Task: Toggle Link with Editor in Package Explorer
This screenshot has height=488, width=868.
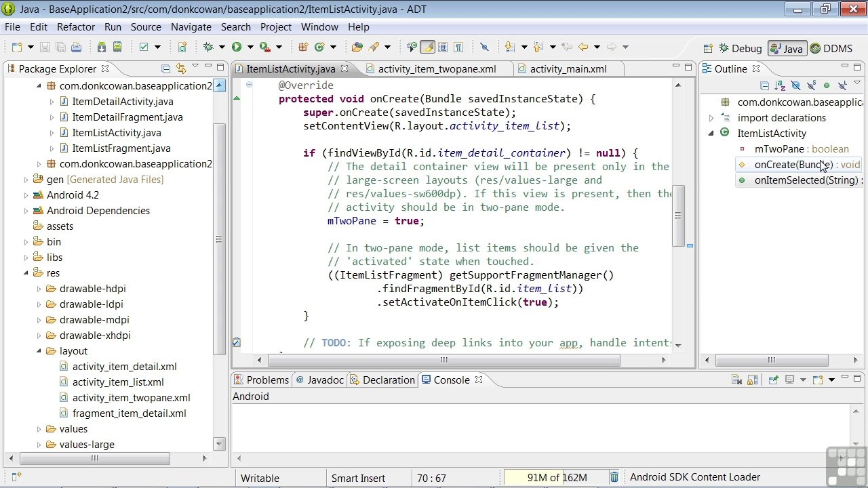Action: 181,68
